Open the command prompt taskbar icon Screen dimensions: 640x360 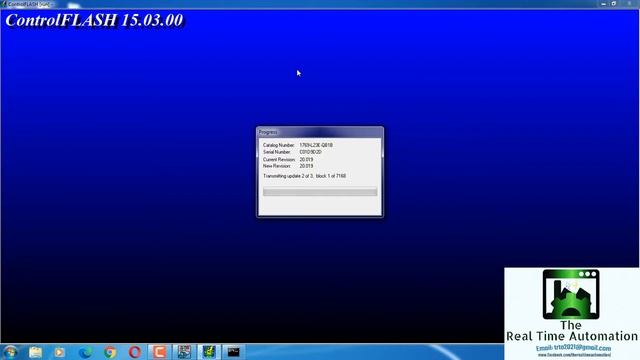pyautogui.click(x=233, y=352)
